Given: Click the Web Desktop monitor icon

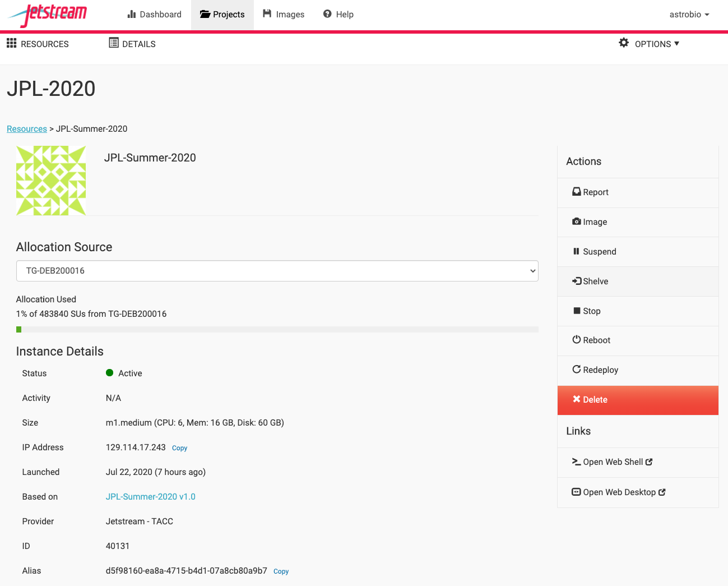Looking at the screenshot, I should [576, 492].
